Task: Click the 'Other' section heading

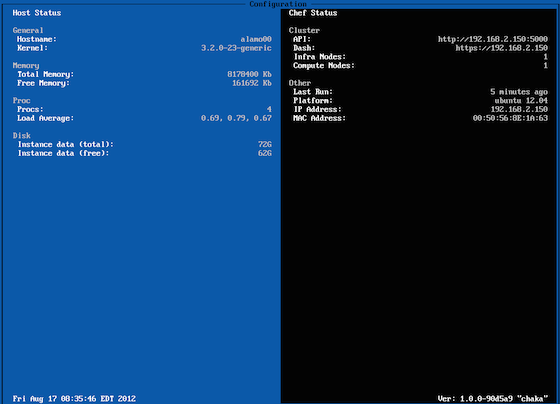Action: [x=300, y=83]
